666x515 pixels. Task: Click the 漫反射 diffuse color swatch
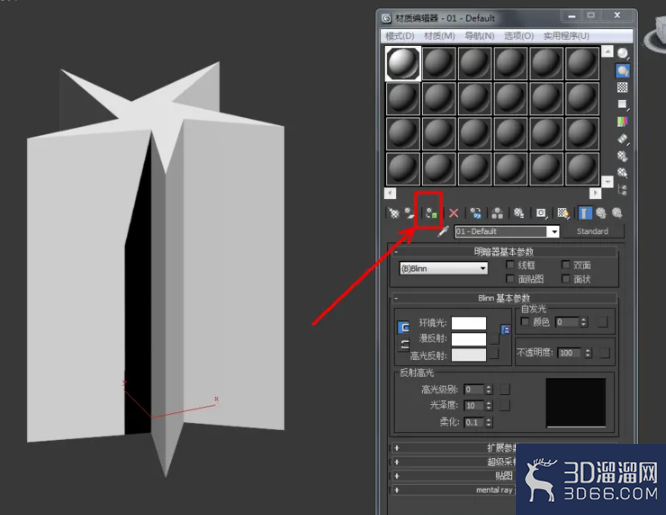pyautogui.click(x=469, y=339)
